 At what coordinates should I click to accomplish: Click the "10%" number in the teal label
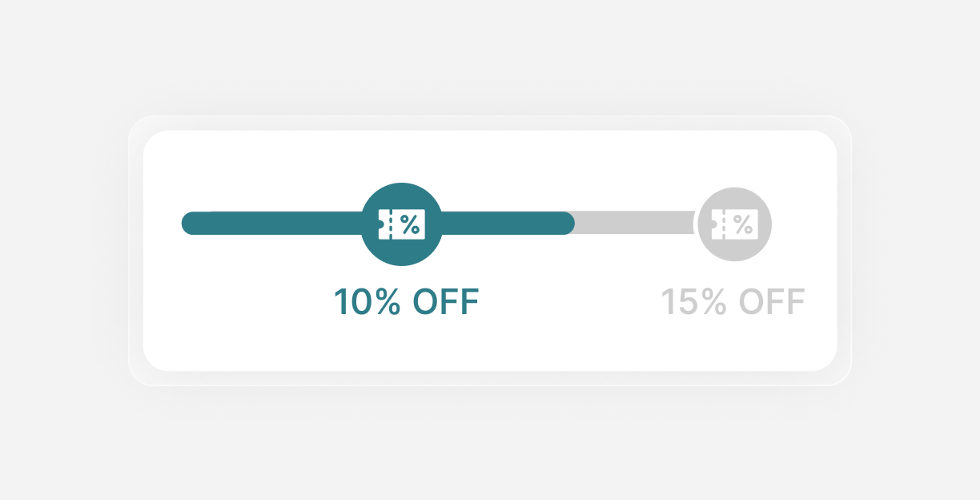(x=367, y=302)
